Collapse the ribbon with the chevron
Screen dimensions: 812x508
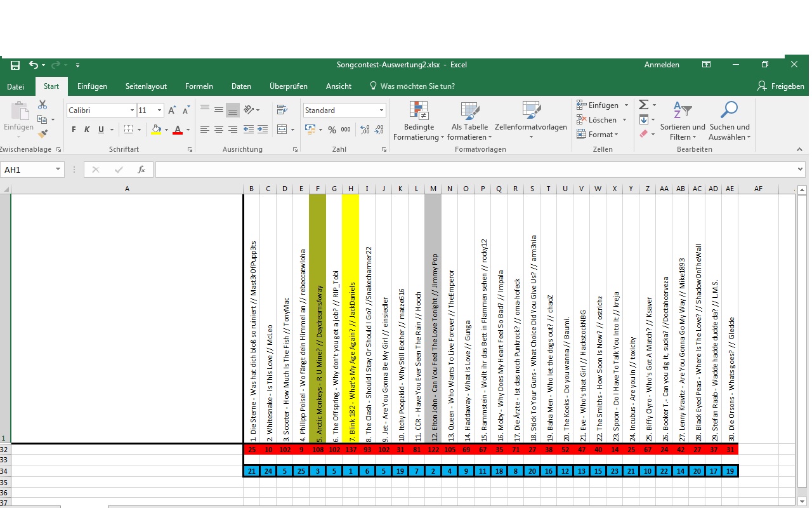(799, 150)
